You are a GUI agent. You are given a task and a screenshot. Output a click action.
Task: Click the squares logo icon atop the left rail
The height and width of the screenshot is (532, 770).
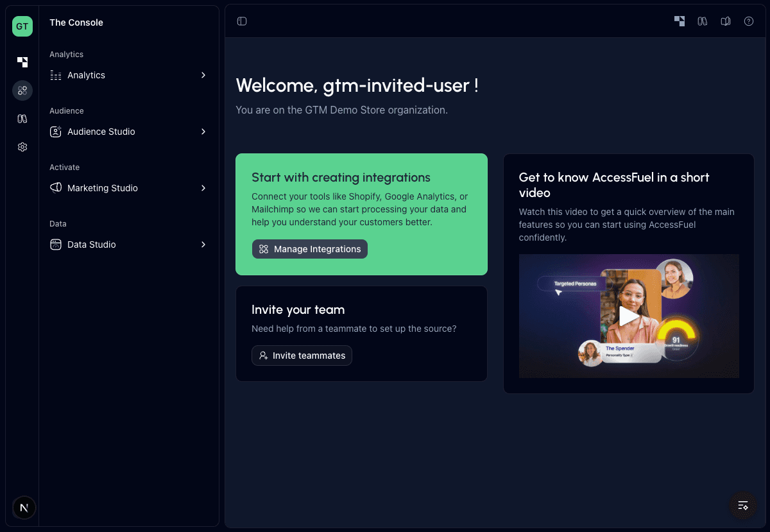[22, 62]
